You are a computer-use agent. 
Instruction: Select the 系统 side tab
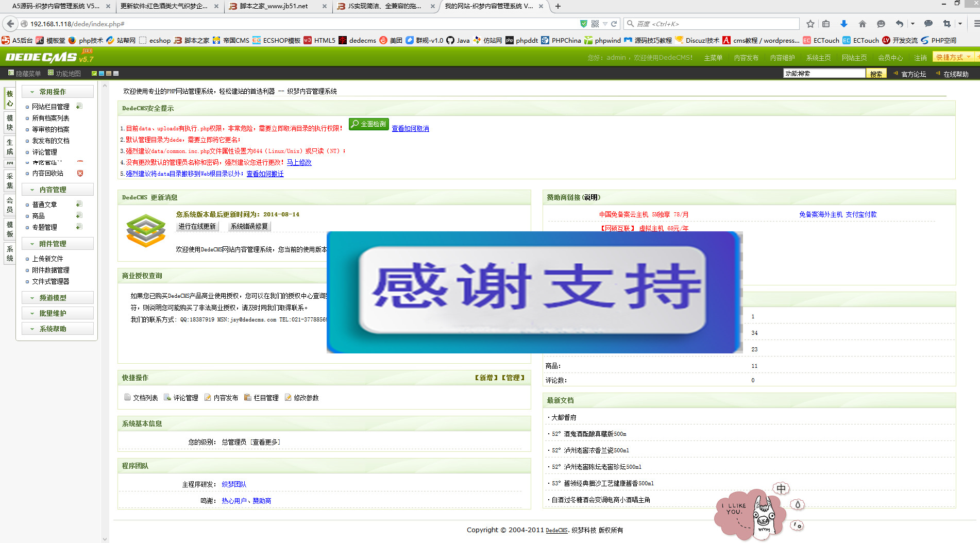(x=10, y=253)
